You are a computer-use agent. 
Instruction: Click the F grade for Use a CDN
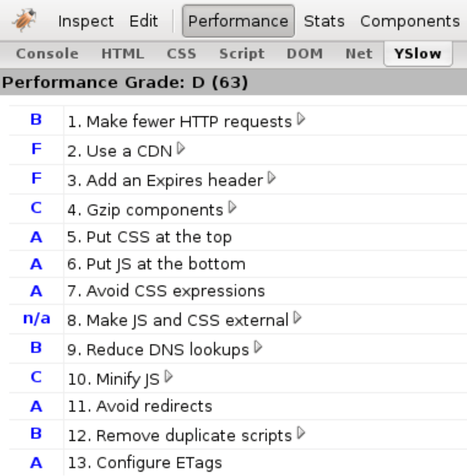coord(36,149)
